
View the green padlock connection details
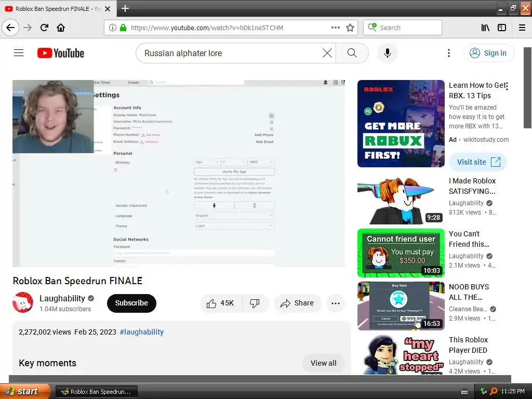coord(123,28)
